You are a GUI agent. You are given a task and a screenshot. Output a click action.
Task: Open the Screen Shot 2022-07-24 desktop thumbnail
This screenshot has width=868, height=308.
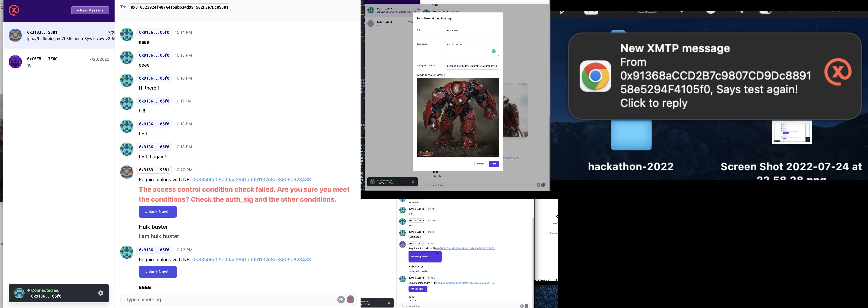point(792,133)
